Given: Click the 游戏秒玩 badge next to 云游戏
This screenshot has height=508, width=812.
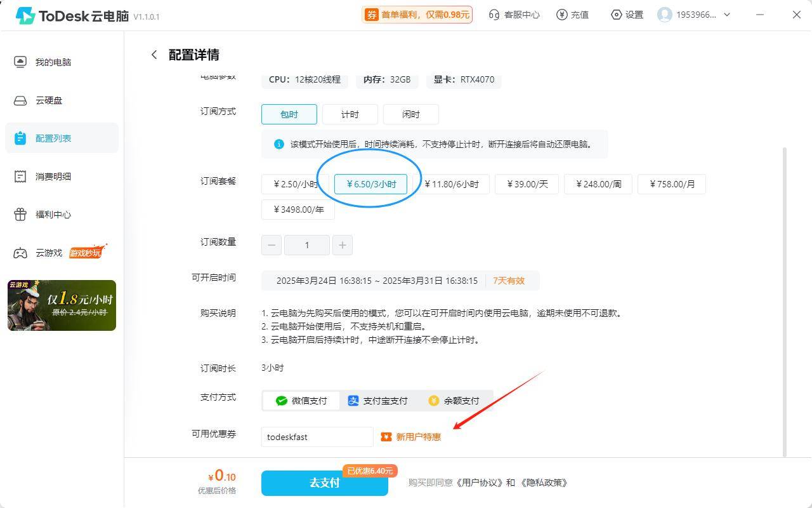Looking at the screenshot, I should coord(87,252).
